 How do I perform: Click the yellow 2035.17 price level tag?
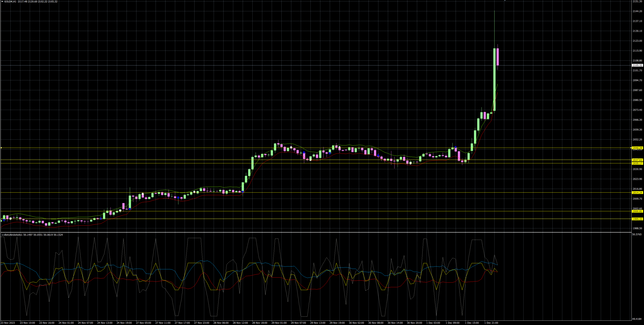[x=637, y=163]
